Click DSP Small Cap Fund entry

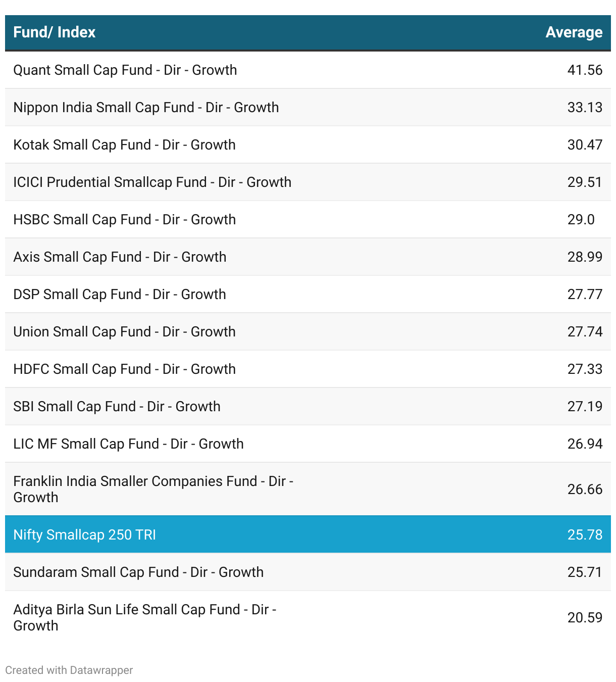tap(308, 295)
